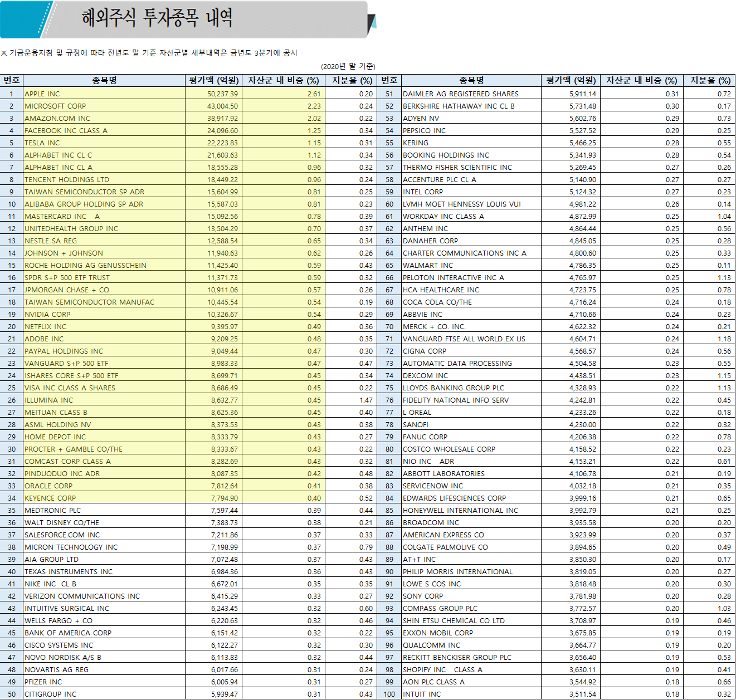The width and height of the screenshot is (736, 700).
Task: Select SHOPIFY INC CLASS A cell
Action: click(471, 669)
